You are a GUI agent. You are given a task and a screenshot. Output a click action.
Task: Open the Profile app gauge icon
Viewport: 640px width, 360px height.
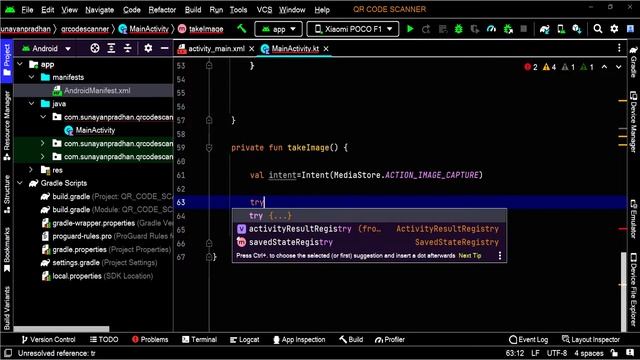pyautogui.click(x=491, y=29)
